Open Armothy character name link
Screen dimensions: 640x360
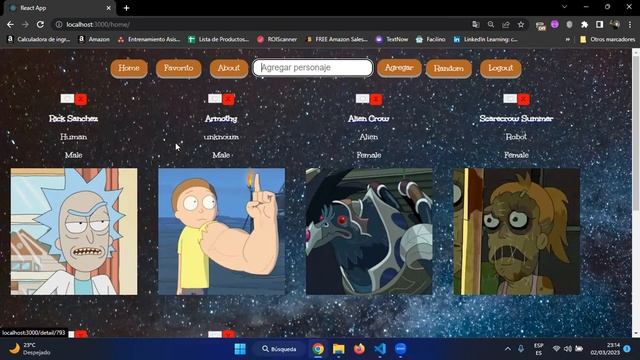point(221,118)
